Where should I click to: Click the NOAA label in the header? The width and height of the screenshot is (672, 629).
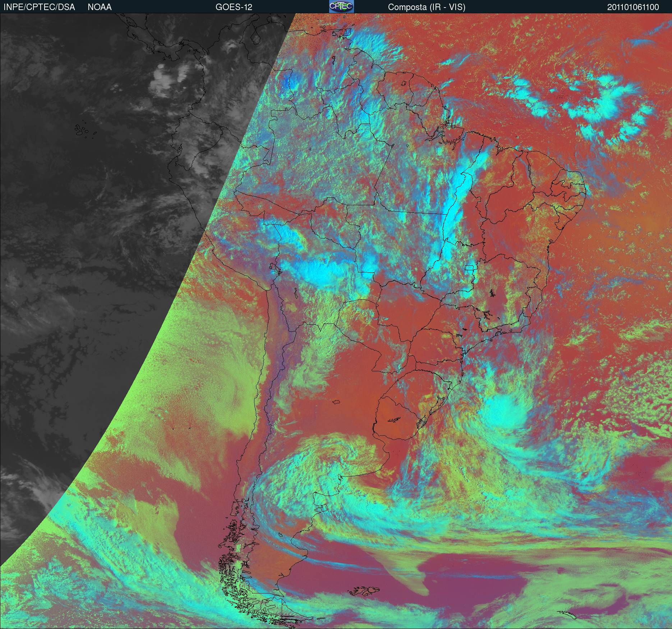click(x=100, y=7)
